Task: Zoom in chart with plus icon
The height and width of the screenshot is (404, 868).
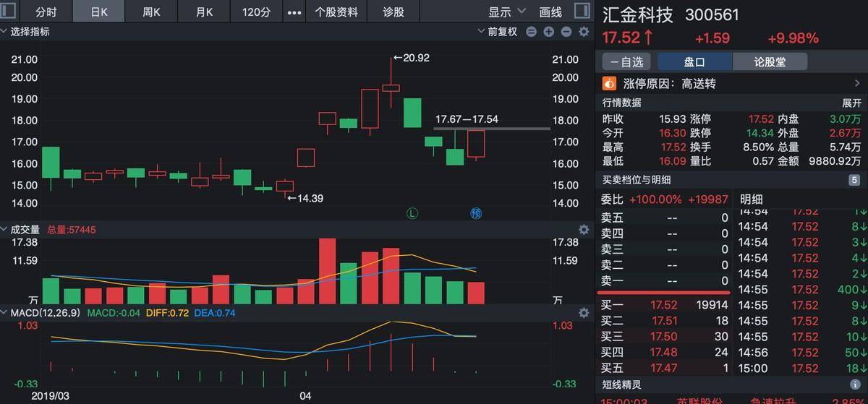Action: coord(549,32)
